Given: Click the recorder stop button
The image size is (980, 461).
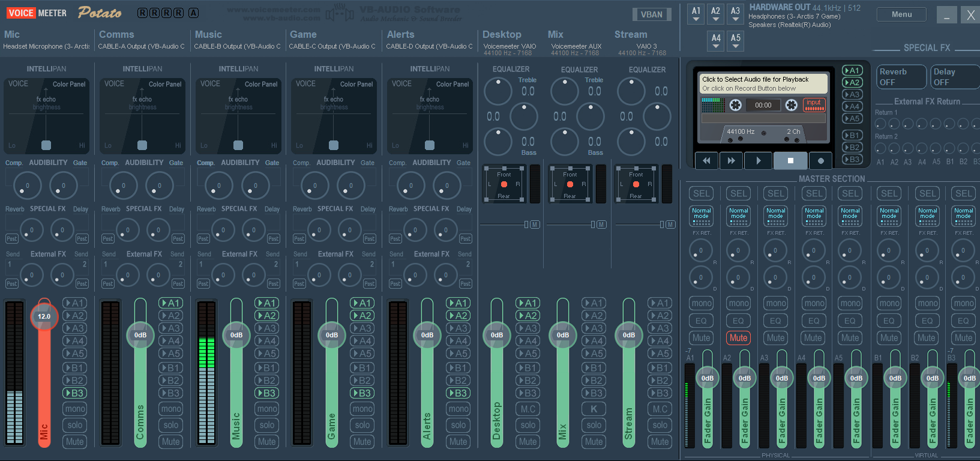Looking at the screenshot, I should pos(790,160).
